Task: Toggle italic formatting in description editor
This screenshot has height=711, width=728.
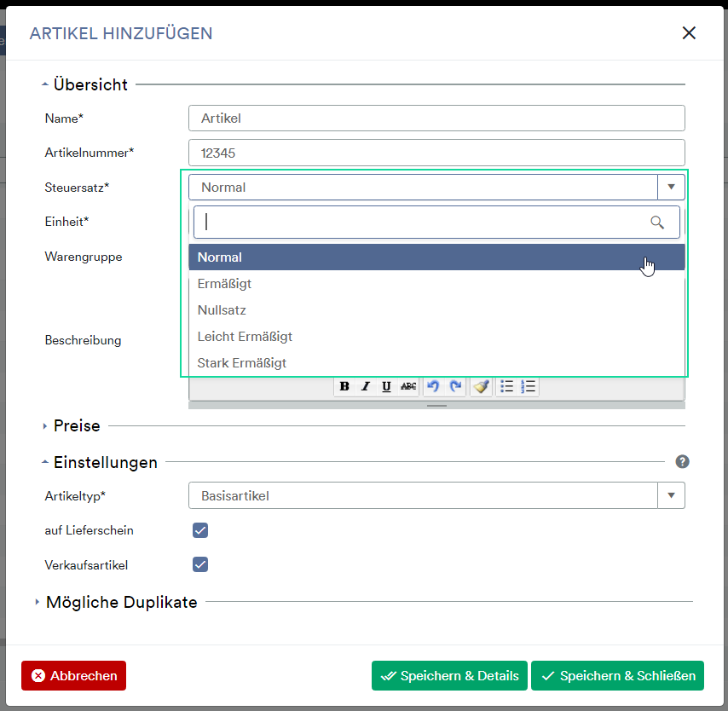Action: coord(366,386)
